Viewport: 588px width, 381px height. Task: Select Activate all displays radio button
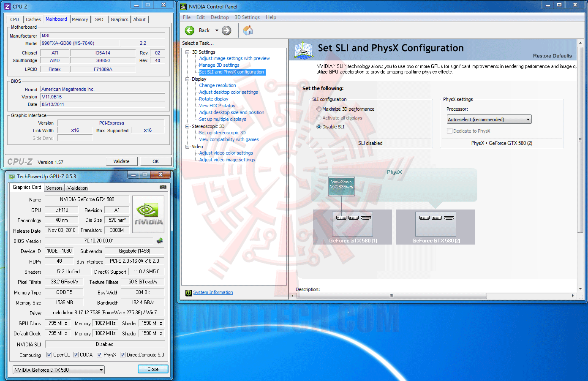pyautogui.click(x=319, y=118)
